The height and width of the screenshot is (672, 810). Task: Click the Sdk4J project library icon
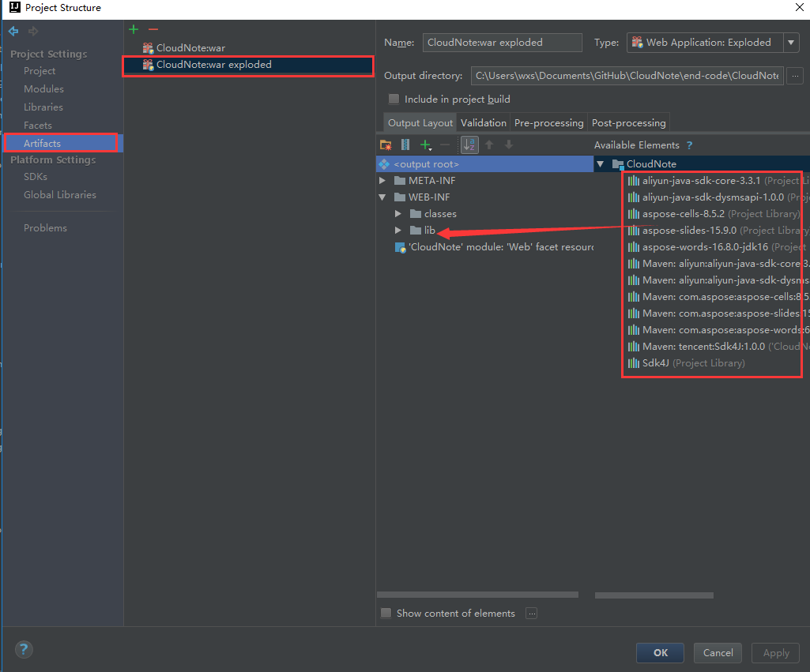tap(633, 362)
